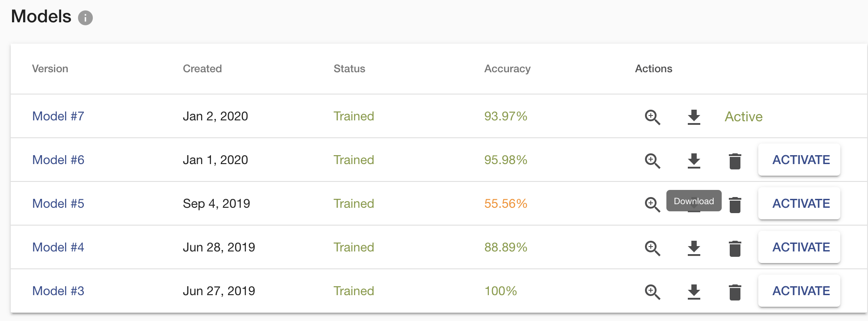Inspect Model #7 with magnifier icon
The height and width of the screenshot is (321, 868).
[x=653, y=117]
